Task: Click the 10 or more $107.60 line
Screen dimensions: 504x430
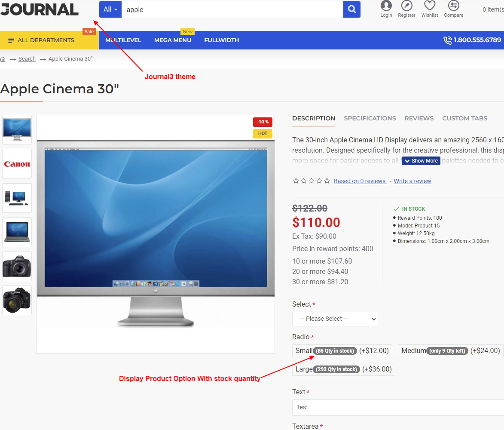Action: tap(322, 261)
